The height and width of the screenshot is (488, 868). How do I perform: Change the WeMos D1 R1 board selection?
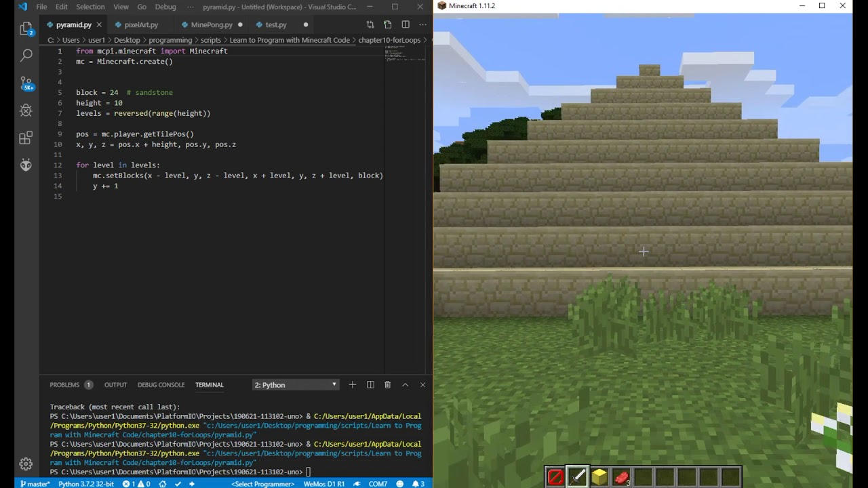click(323, 484)
